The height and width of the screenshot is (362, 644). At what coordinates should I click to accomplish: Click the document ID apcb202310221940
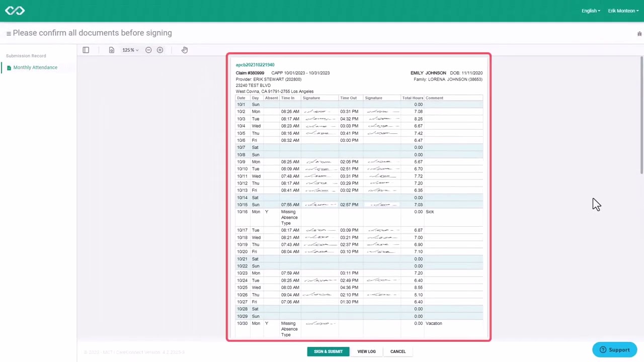(x=255, y=65)
